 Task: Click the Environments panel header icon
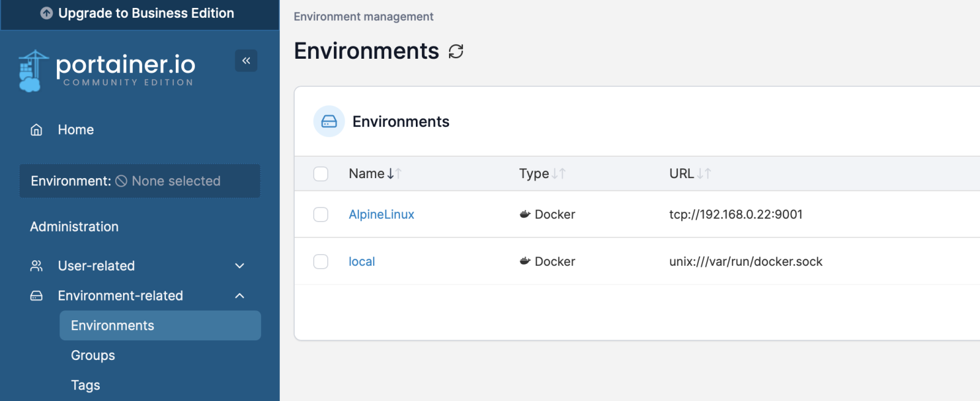coord(329,121)
